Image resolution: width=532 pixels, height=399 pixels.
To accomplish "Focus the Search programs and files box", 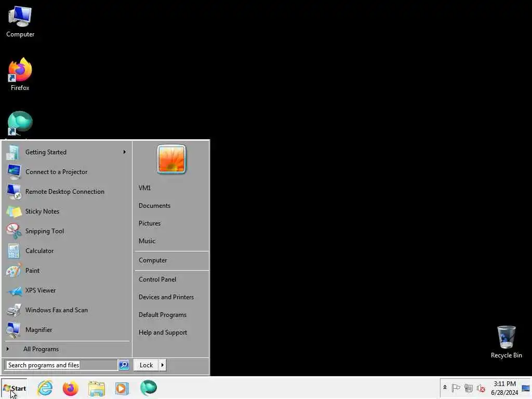I will pos(61,365).
